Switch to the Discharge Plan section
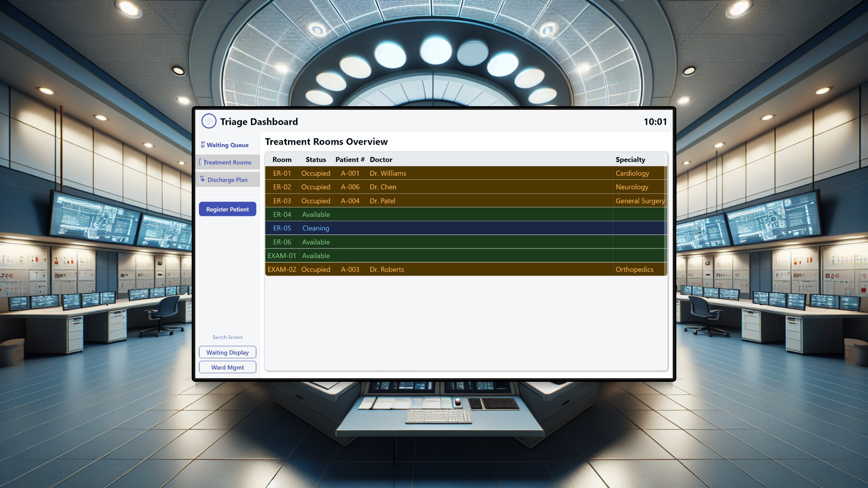Image resolution: width=868 pixels, height=488 pixels. [x=227, y=179]
